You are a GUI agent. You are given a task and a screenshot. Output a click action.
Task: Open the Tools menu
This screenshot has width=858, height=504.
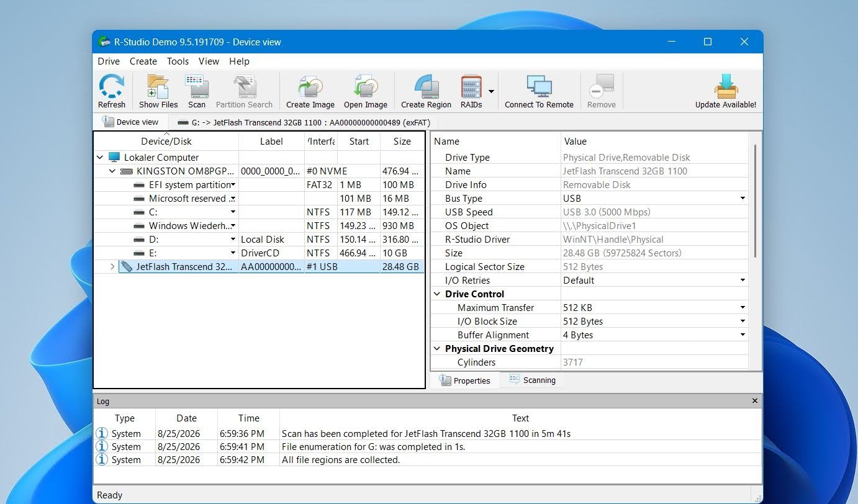point(178,61)
